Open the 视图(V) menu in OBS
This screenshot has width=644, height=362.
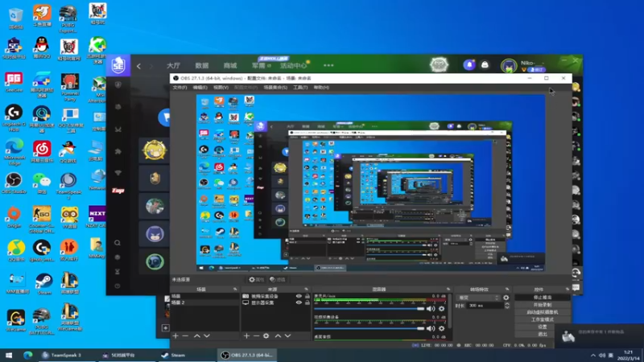click(221, 88)
